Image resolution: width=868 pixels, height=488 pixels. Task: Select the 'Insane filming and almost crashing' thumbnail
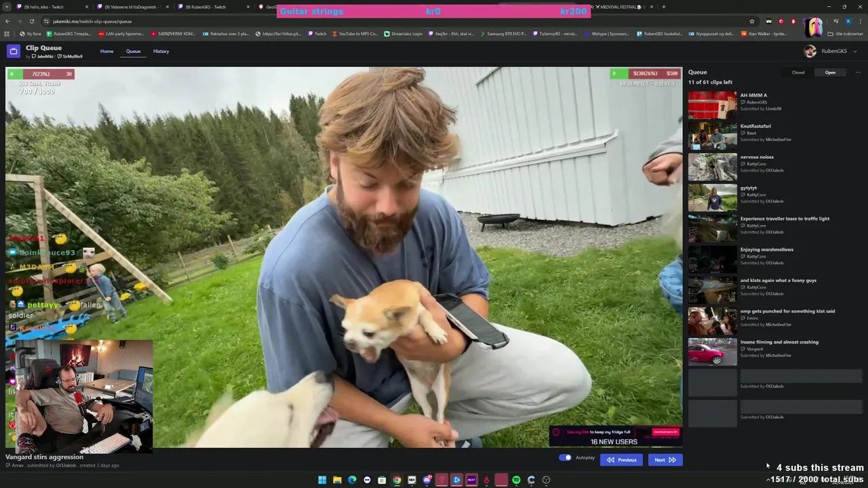pyautogui.click(x=712, y=352)
